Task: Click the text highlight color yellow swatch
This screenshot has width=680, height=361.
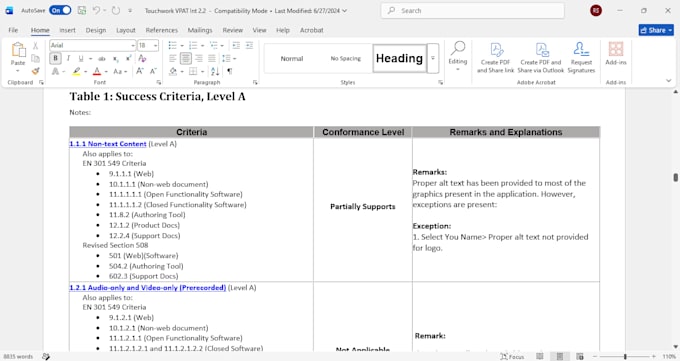Action: pos(76,71)
